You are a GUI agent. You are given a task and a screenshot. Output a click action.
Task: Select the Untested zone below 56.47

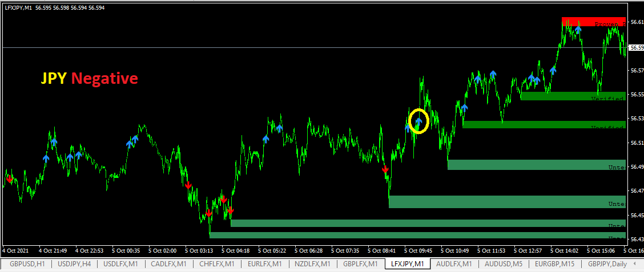click(507, 201)
